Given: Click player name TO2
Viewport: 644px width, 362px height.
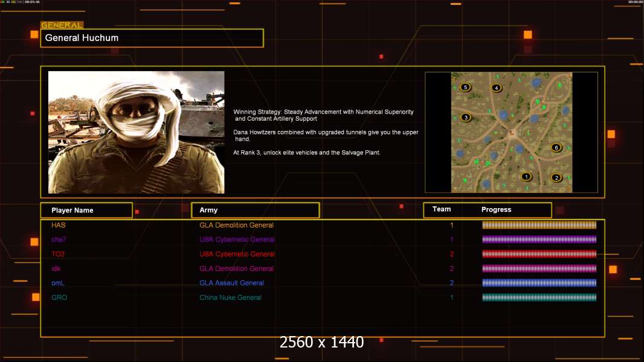Looking at the screenshot, I should click(x=58, y=254).
